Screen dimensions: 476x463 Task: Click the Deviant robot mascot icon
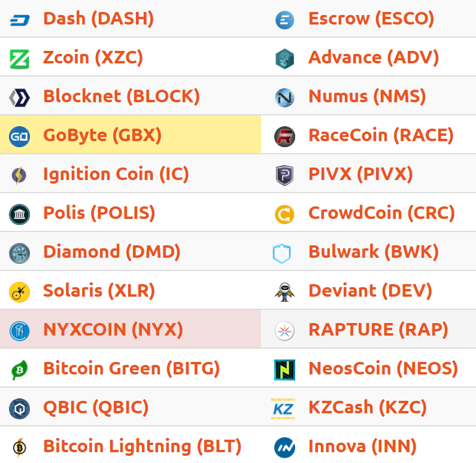(284, 292)
